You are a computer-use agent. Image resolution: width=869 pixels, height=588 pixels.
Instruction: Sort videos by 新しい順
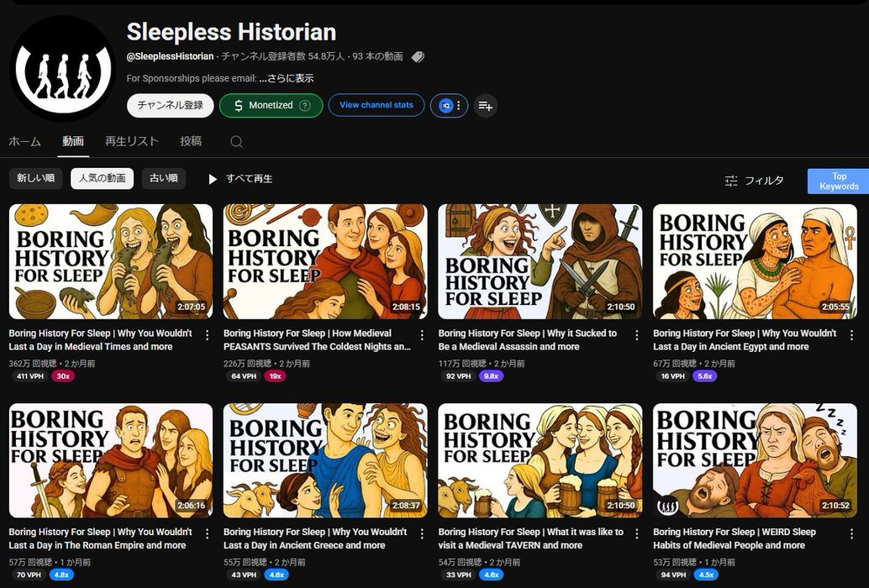click(x=35, y=178)
